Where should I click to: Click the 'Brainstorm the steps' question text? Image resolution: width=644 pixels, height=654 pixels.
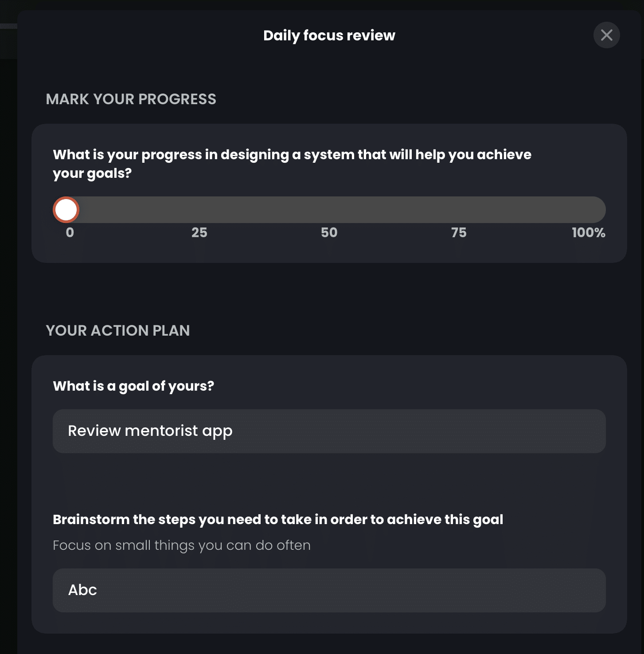coord(278,520)
